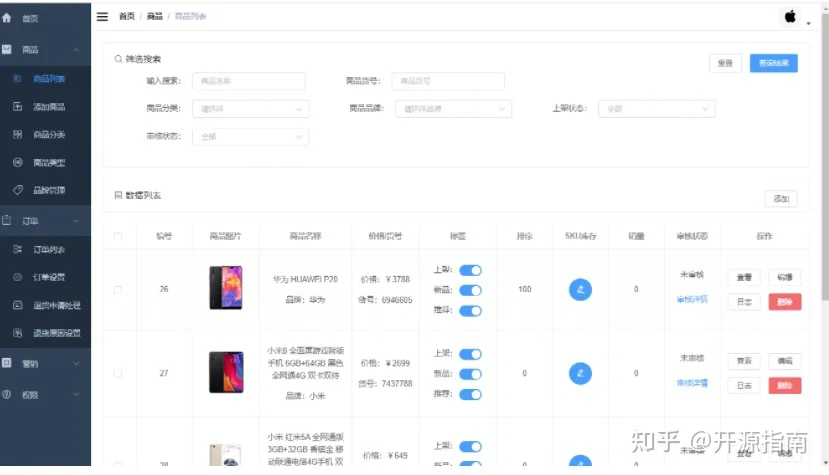Click the Apple logo user avatar
Screen dimensions: 829x475
click(x=790, y=17)
